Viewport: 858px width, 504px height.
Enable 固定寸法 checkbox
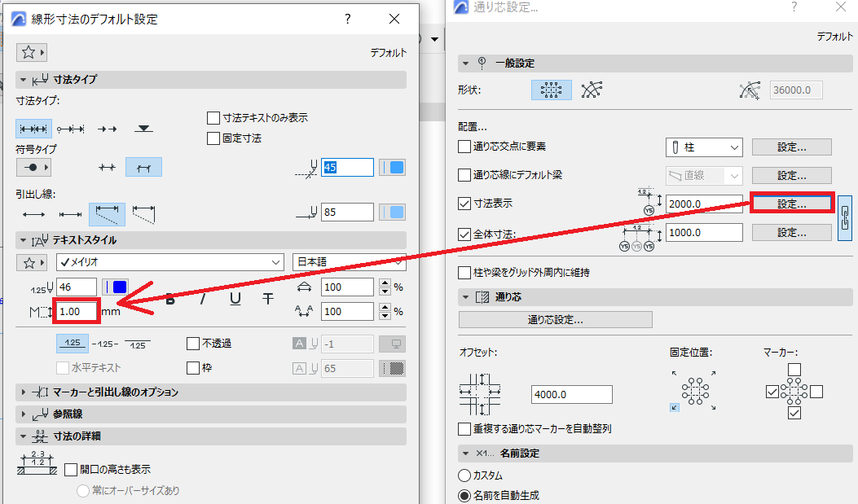(213, 138)
